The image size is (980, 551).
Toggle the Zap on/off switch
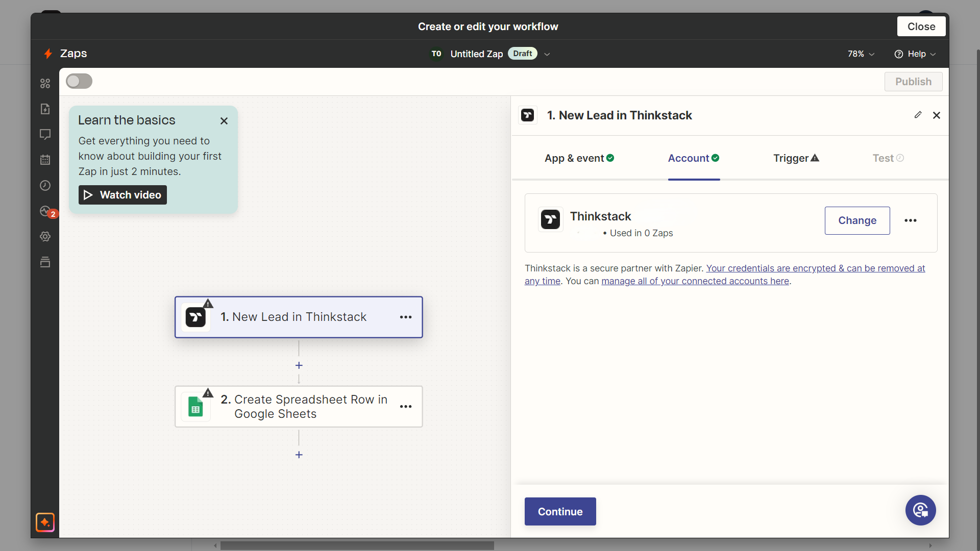tap(79, 81)
